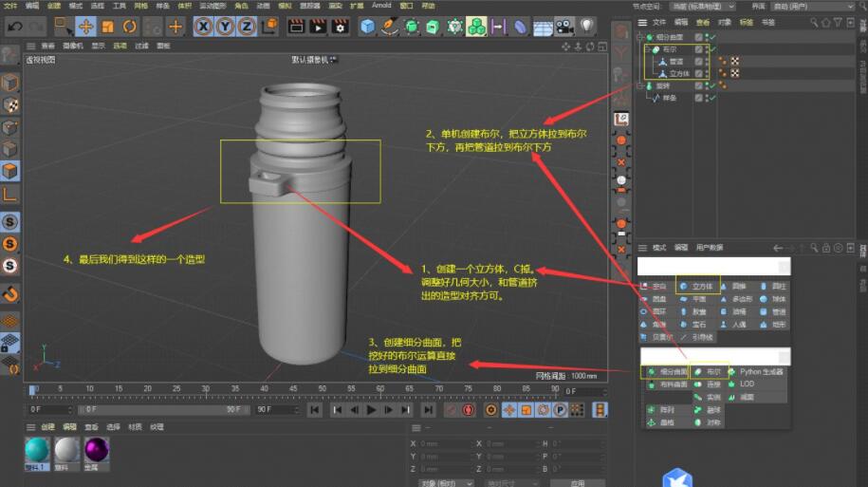Choose 布尔 from generators list
868x487 pixels.
pyautogui.click(x=708, y=372)
